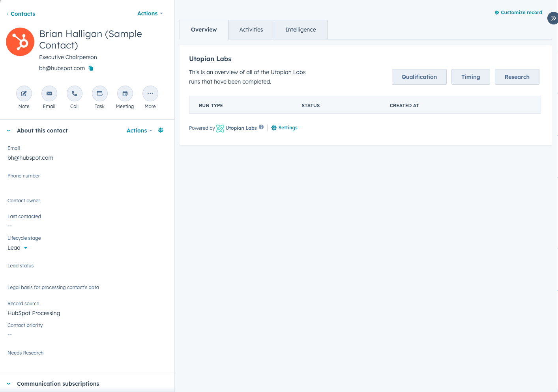The image size is (558, 392).
Task: Click the Qualification button
Action: (x=419, y=77)
